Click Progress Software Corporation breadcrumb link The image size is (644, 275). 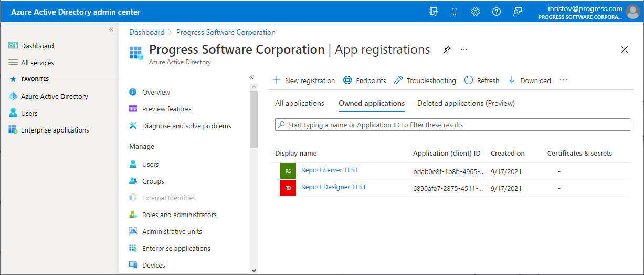[x=226, y=32]
